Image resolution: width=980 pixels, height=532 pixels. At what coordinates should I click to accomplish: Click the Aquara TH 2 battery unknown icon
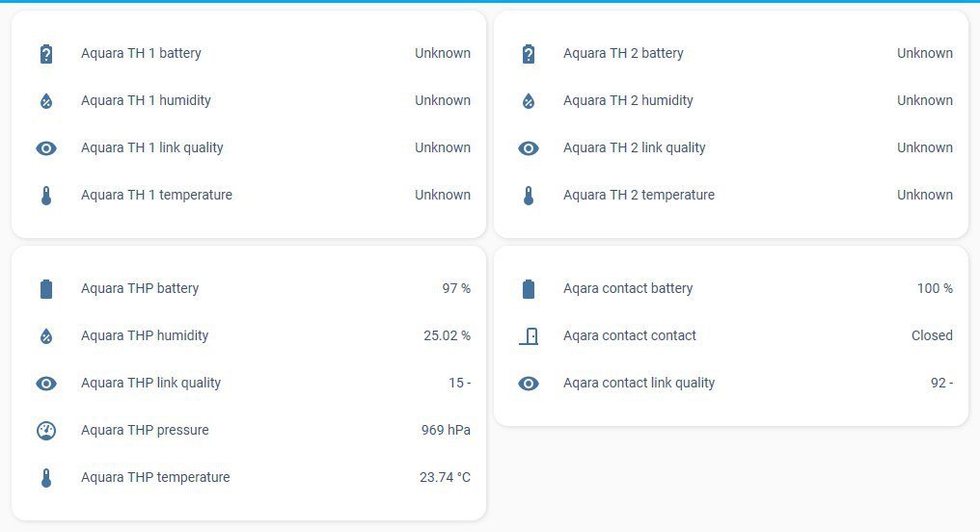(x=529, y=54)
